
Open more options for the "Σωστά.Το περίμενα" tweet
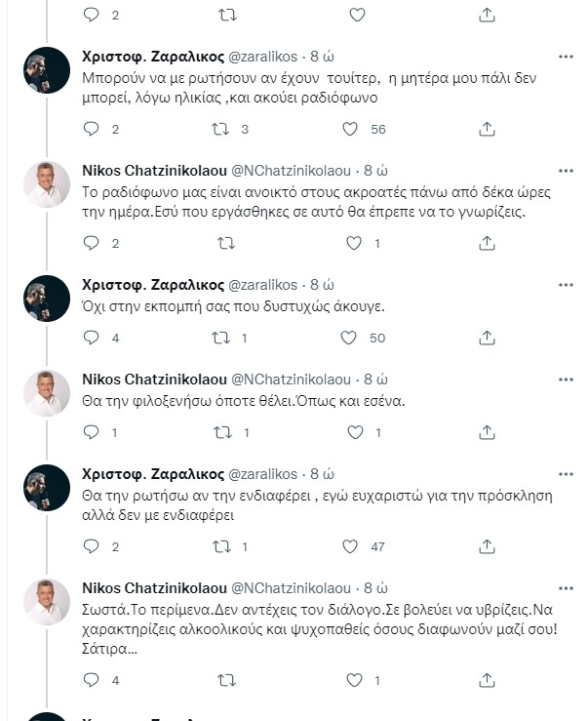click(566, 587)
